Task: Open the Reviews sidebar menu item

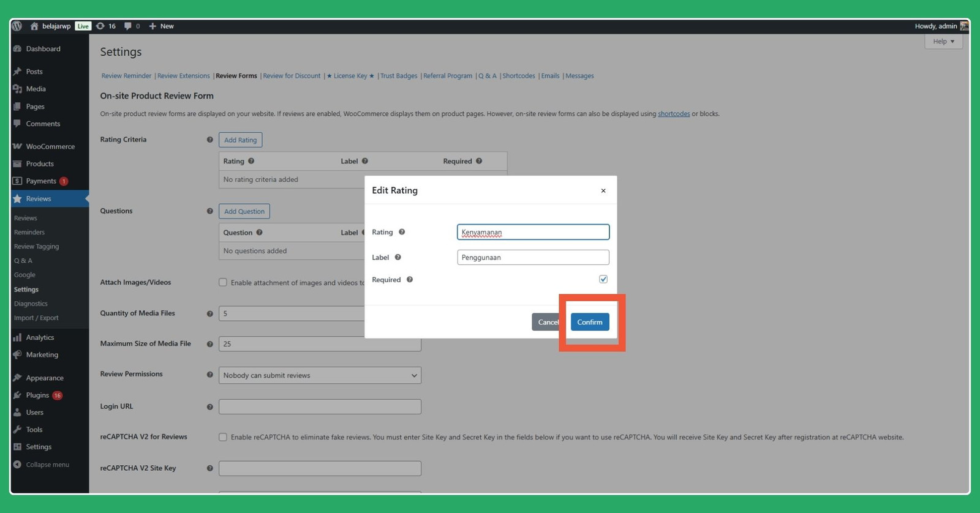Action: (x=50, y=199)
